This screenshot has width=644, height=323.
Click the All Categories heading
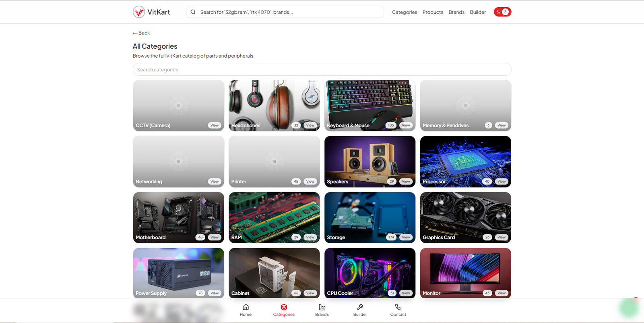pyautogui.click(x=155, y=46)
